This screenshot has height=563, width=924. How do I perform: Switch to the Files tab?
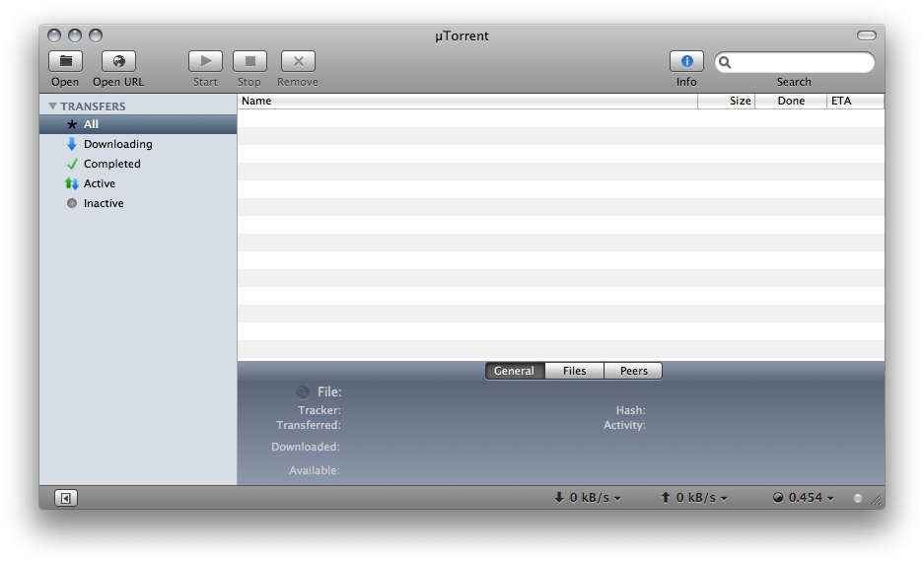pyautogui.click(x=575, y=371)
